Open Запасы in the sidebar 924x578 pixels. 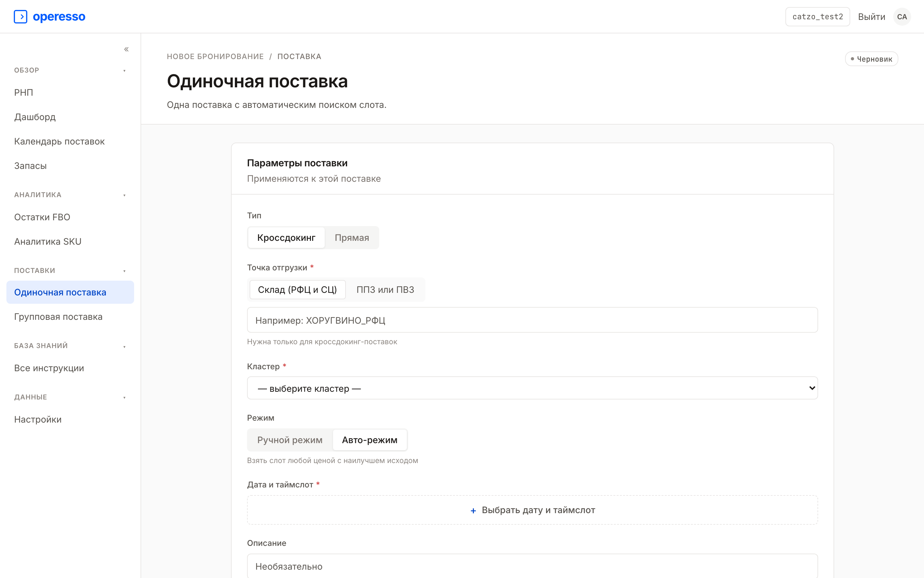coord(70,166)
